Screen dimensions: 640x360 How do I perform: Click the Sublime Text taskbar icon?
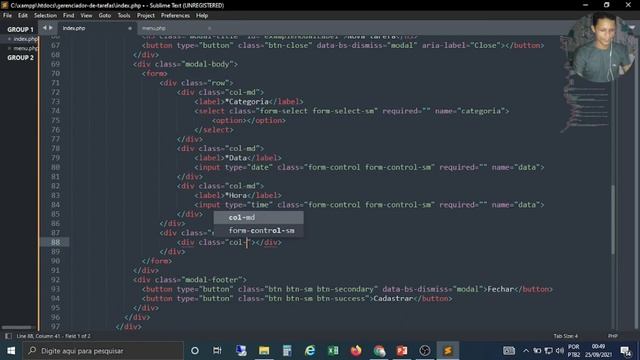tap(448, 351)
